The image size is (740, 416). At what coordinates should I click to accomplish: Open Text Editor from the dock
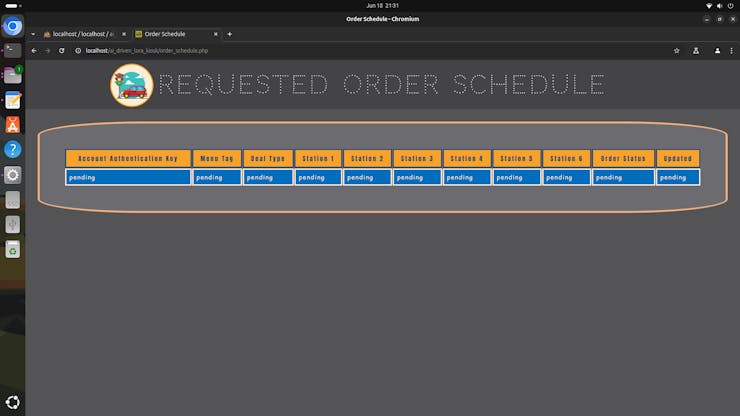13,100
